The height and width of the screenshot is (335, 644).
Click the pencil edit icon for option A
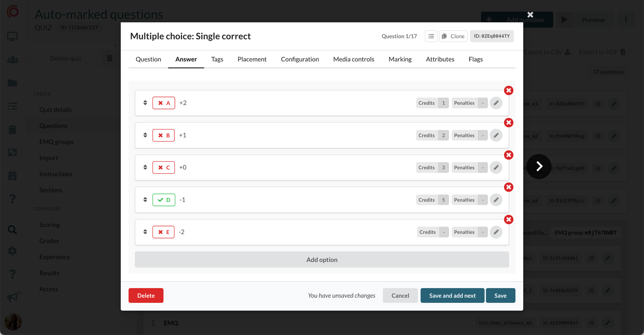click(496, 103)
